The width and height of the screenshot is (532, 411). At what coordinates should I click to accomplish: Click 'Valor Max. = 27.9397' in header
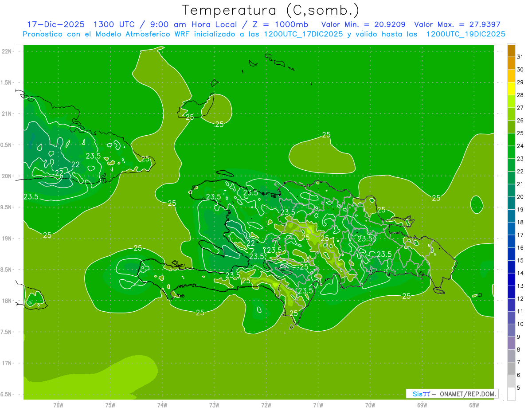click(458, 24)
